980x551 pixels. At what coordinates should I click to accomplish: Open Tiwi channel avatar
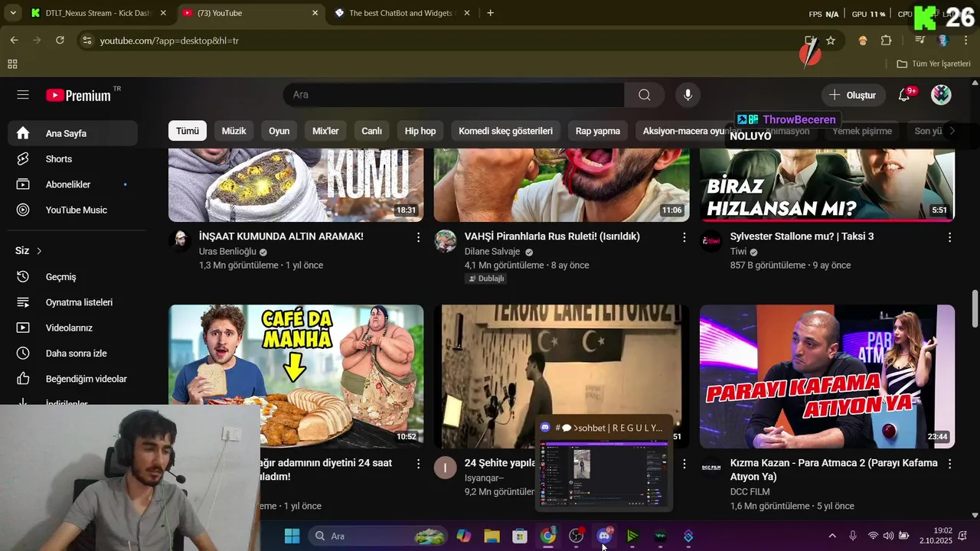[711, 241]
